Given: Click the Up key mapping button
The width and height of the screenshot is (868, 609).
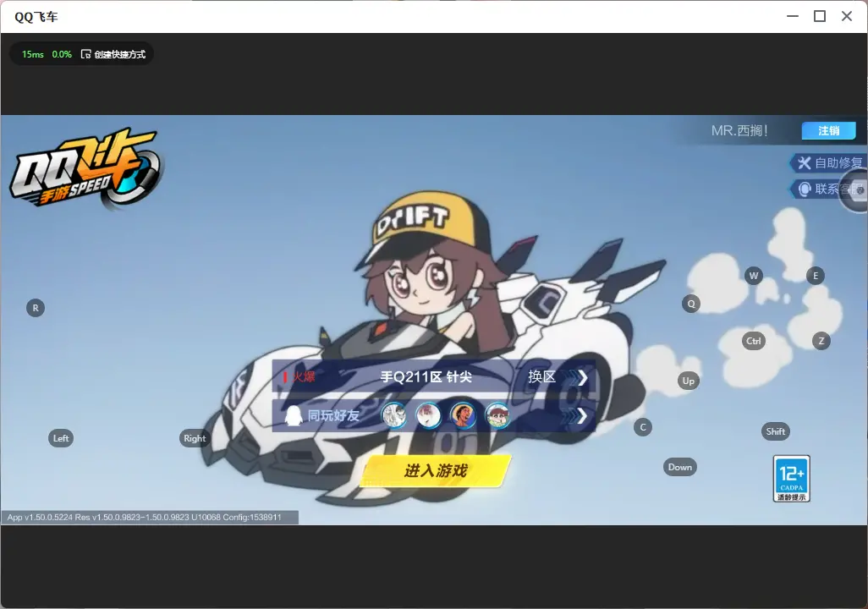Looking at the screenshot, I should point(688,381).
